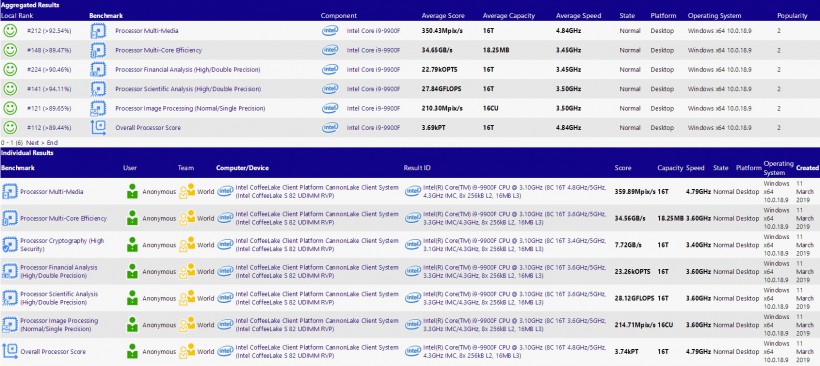Sort individual results by the Created column

(x=807, y=168)
